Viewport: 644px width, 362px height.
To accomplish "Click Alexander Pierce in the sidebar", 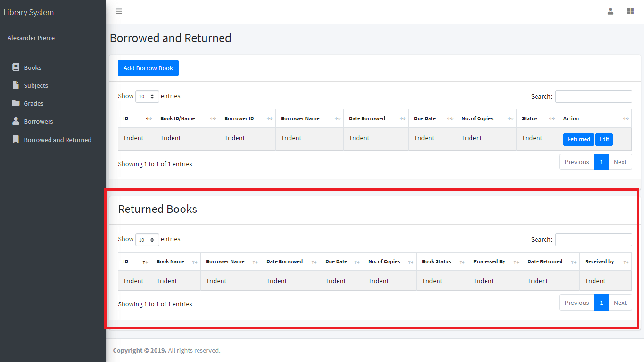I will (x=30, y=38).
